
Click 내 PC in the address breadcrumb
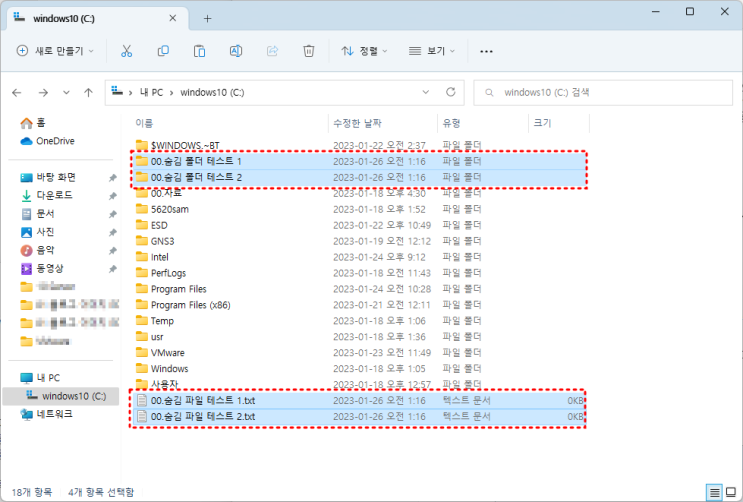(151, 92)
